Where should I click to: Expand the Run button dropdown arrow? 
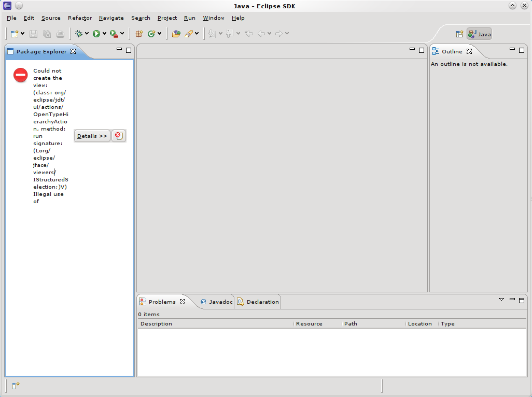[104, 34]
